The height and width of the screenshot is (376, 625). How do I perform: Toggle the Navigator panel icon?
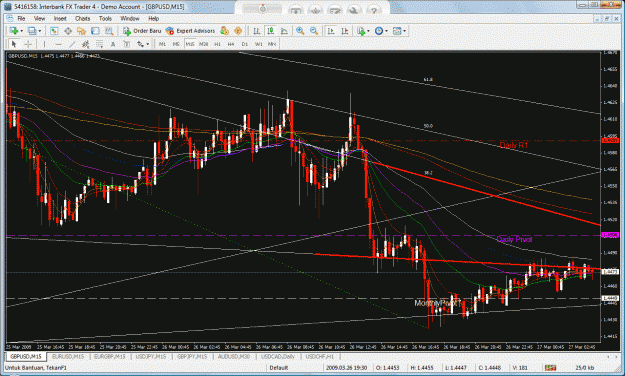(82, 31)
